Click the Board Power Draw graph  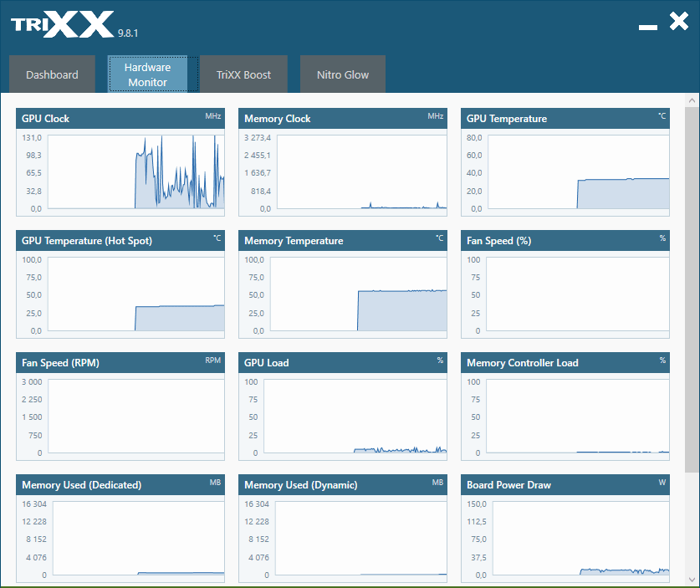pyautogui.click(x=580, y=538)
